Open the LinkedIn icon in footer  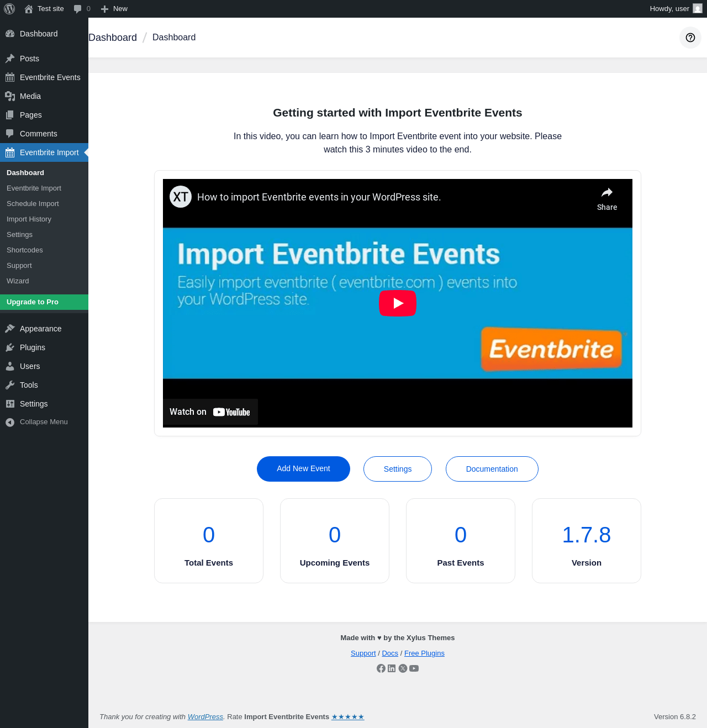pos(392,668)
